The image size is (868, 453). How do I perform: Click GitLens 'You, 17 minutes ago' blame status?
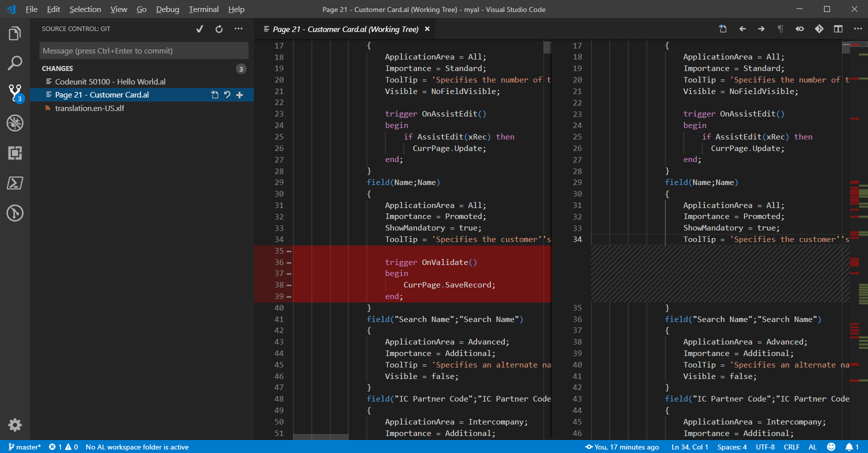click(x=622, y=447)
